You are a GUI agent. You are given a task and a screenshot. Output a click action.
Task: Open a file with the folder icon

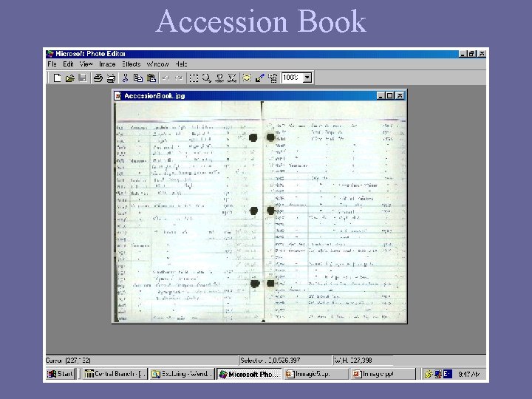(70, 78)
